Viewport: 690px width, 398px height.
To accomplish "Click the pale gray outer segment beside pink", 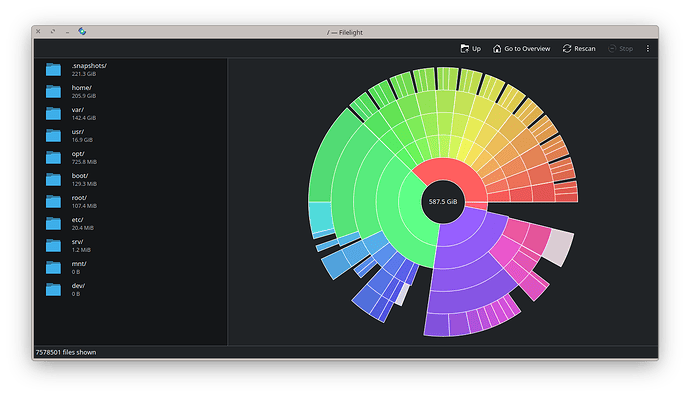I will click(558, 247).
